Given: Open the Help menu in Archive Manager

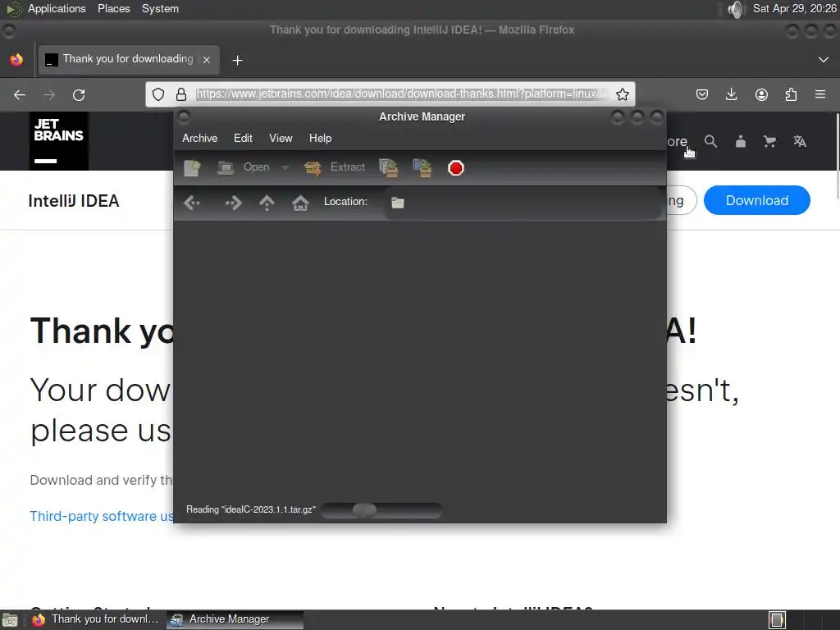Looking at the screenshot, I should pos(321,138).
